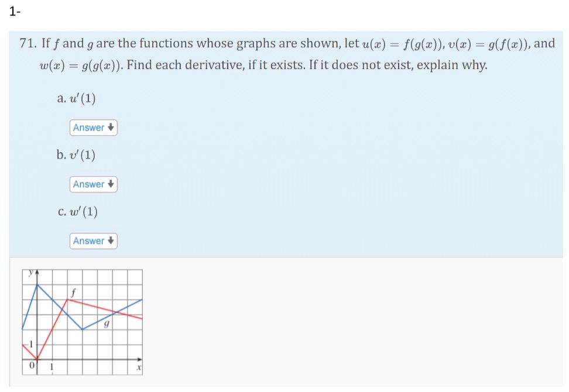Image resolution: width=569 pixels, height=392 pixels.
Task: Select the label g near the red graph
Action: [106, 323]
